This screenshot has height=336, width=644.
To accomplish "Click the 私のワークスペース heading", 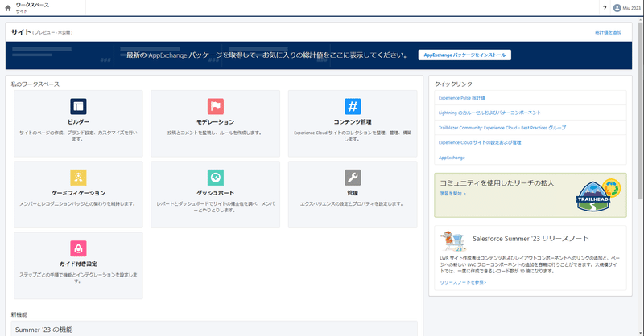I will click(x=35, y=84).
